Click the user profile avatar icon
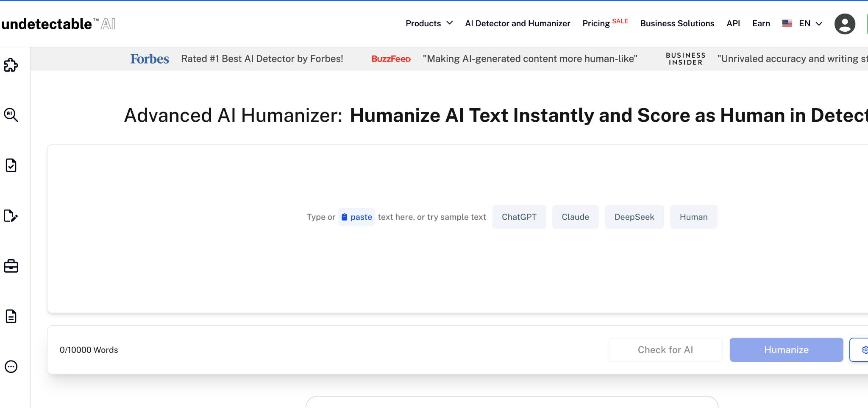 tap(845, 23)
